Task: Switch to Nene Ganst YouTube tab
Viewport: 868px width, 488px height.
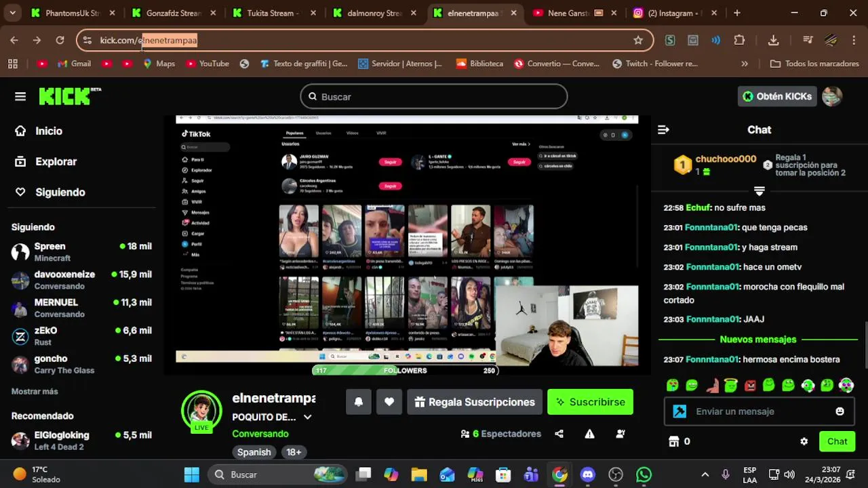Action: pyautogui.click(x=575, y=13)
